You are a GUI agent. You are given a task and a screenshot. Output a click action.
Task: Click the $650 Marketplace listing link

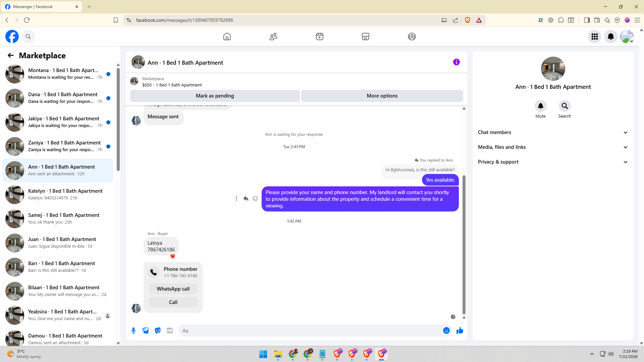(172, 85)
